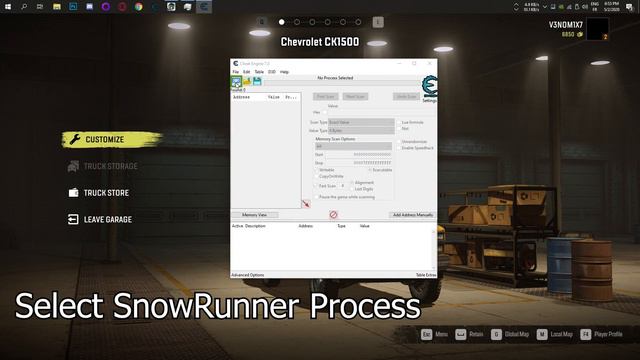This screenshot has height=360, width=640.
Task: Click the First Scan button
Action: [326, 97]
